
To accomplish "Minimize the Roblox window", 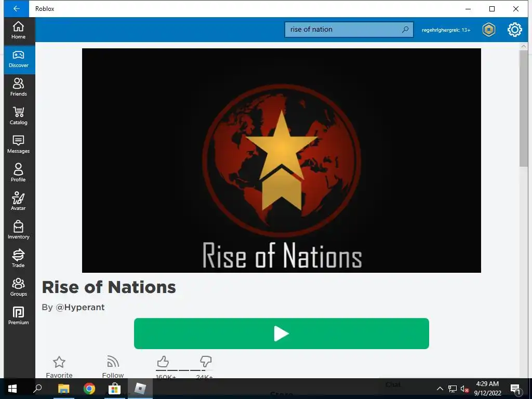I will tap(468, 9).
